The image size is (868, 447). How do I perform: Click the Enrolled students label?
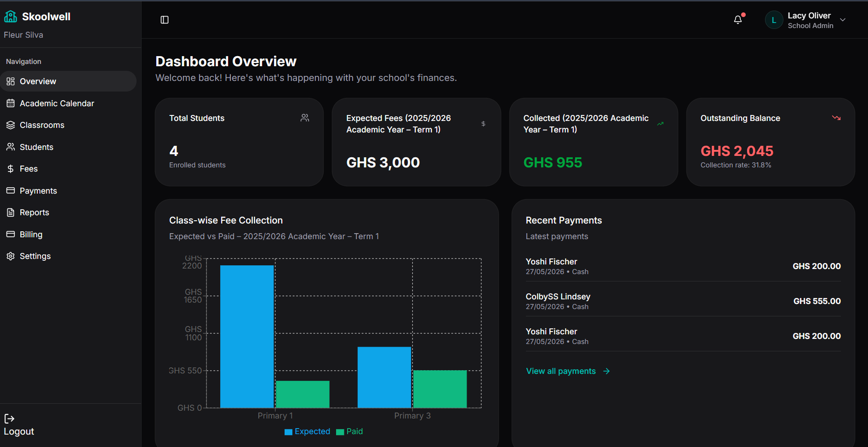coord(197,165)
